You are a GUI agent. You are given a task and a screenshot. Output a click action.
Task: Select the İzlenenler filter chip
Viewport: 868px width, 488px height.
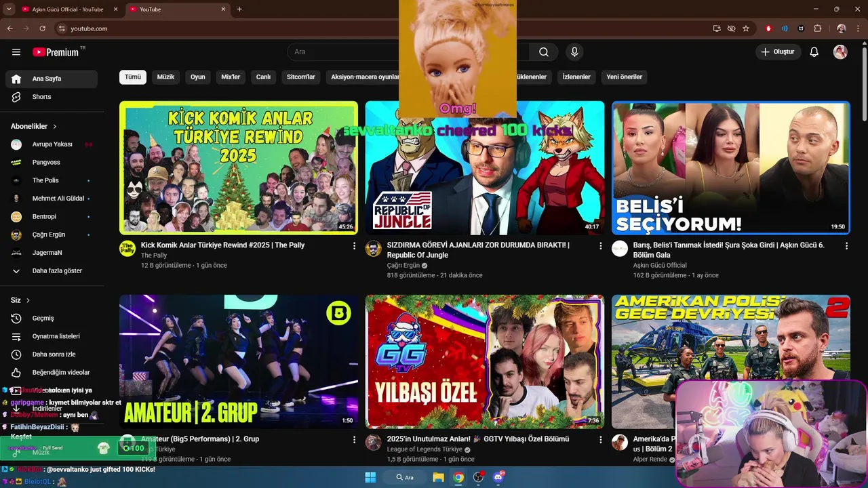click(576, 77)
